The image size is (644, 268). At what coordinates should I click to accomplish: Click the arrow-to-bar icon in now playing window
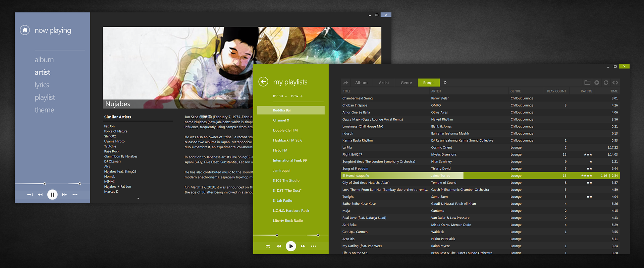tap(30, 195)
